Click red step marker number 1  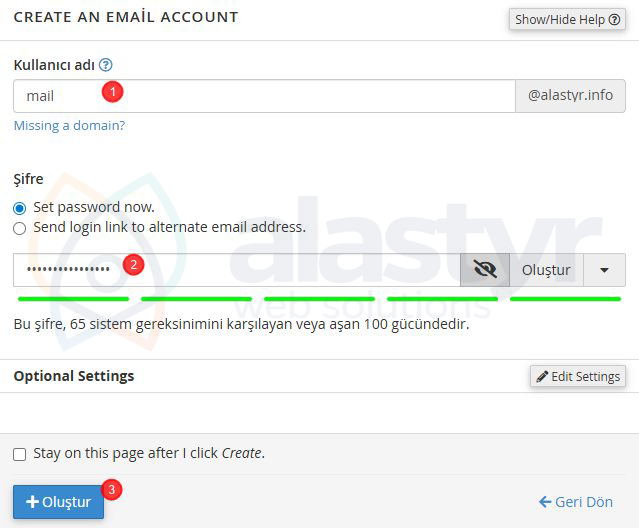click(113, 92)
